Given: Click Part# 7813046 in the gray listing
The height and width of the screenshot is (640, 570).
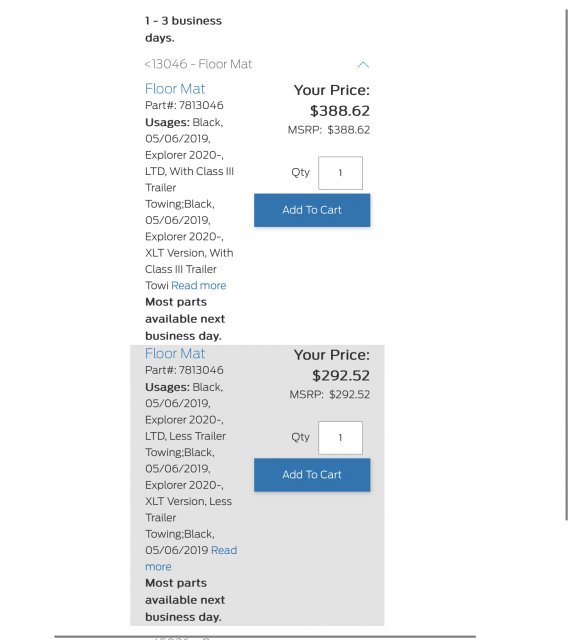Looking at the screenshot, I should 184,370.
